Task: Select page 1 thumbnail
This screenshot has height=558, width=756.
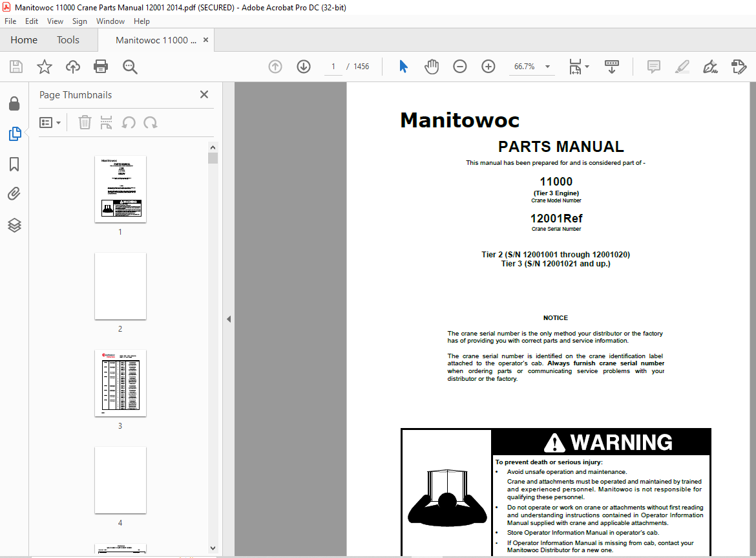Action: (x=121, y=189)
